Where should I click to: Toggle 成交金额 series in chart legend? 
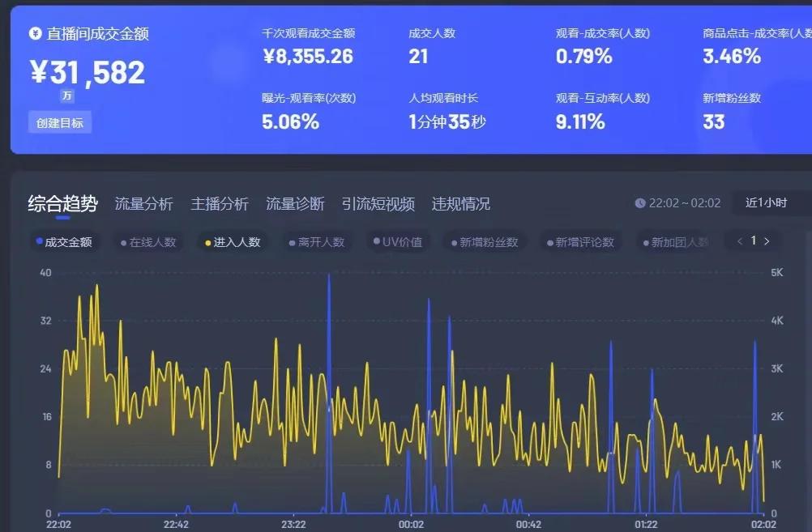64,242
